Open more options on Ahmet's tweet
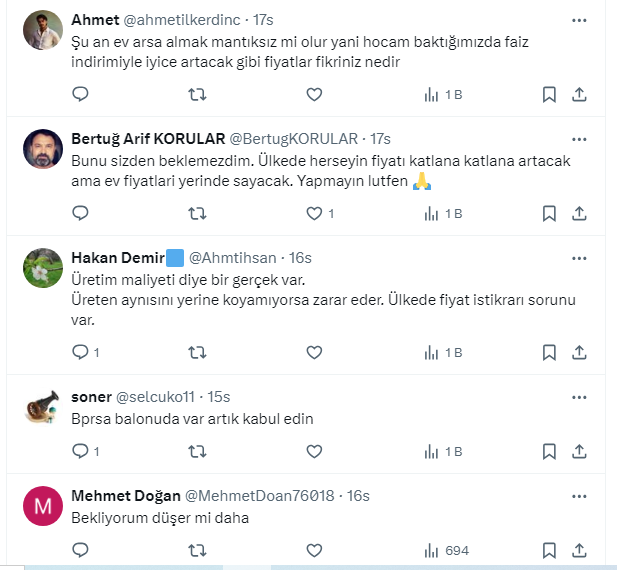The image size is (617, 570). (579, 20)
